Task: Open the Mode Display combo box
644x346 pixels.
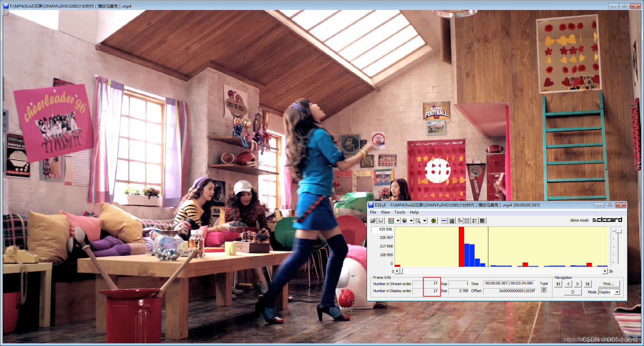Action: click(x=609, y=292)
